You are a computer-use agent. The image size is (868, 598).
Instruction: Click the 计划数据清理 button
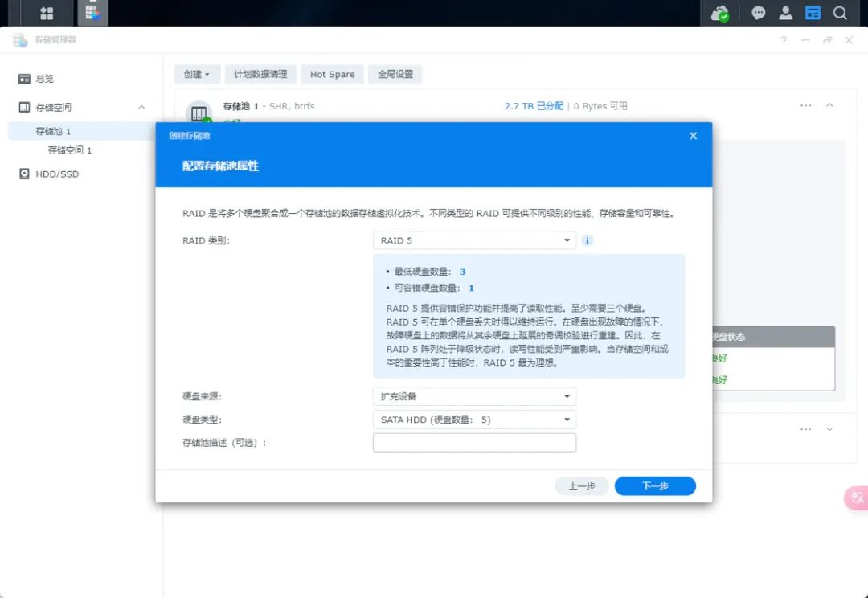coord(260,74)
